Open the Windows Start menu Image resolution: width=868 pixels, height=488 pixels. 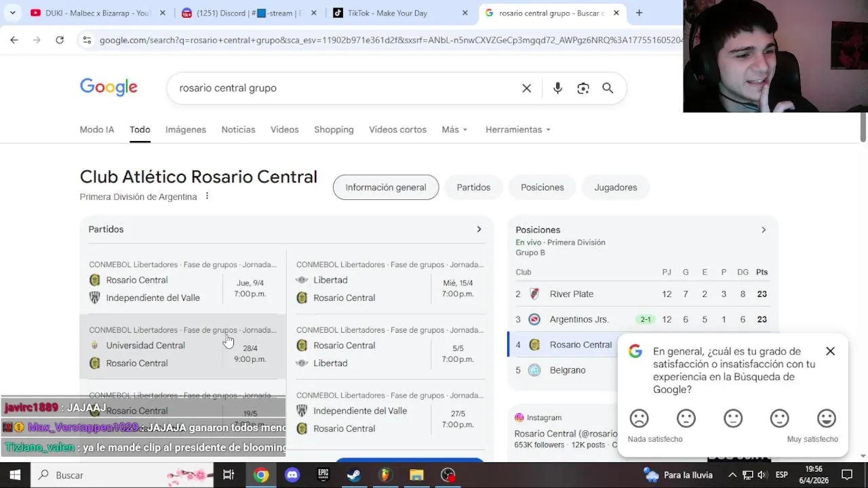[x=15, y=475]
